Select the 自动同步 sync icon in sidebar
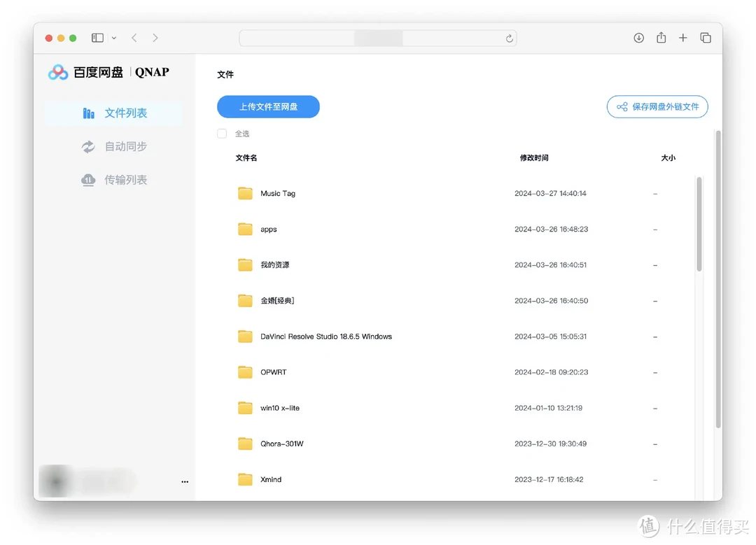756x545 pixels. click(89, 146)
